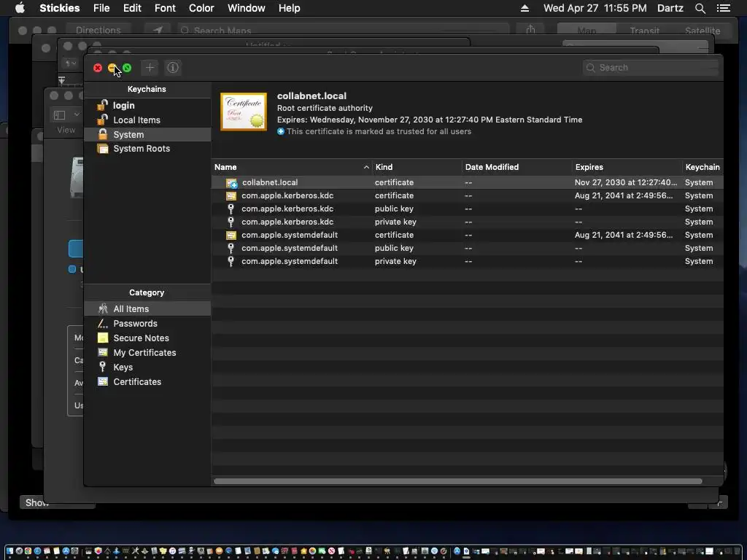Click the login keychain unlocked padlock icon
The width and height of the screenshot is (747, 560).
102,105
